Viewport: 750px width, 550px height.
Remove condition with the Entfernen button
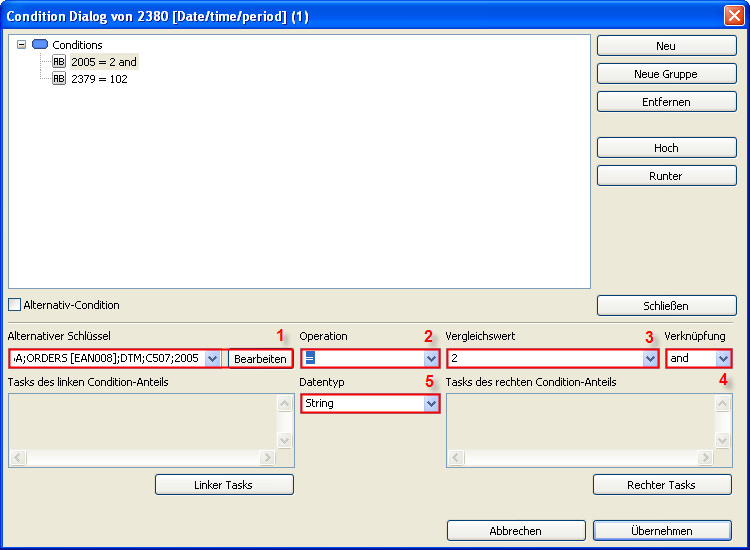click(665, 102)
